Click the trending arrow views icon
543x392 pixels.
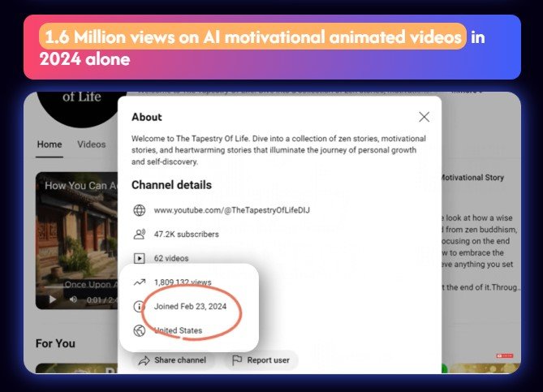coord(138,282)
